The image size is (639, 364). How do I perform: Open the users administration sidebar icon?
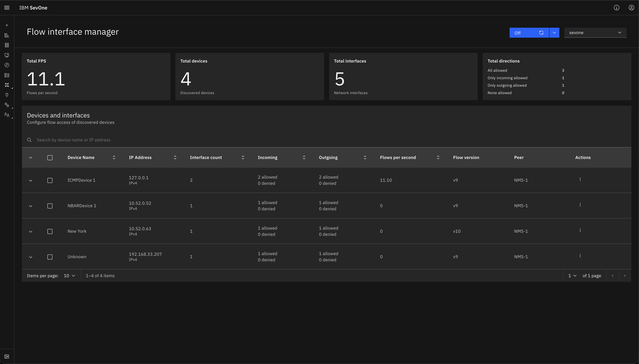point(7,115)
